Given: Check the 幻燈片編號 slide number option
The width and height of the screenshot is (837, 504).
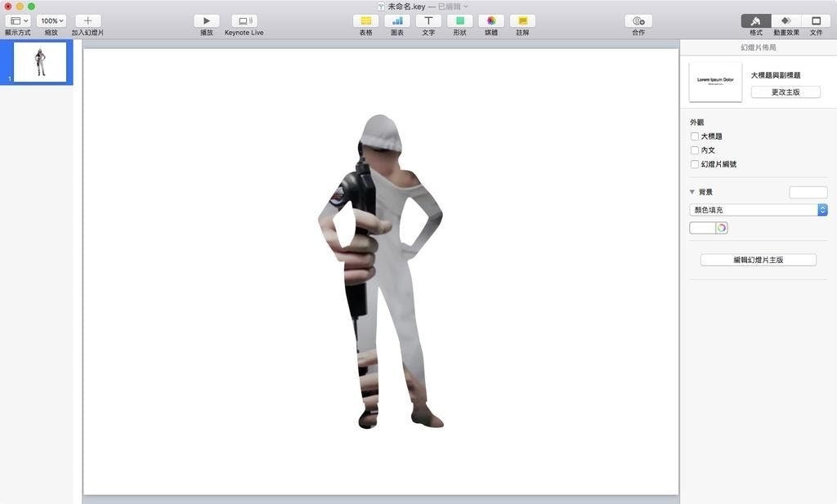Looking at the screenshot, I should tap(695, 164).
